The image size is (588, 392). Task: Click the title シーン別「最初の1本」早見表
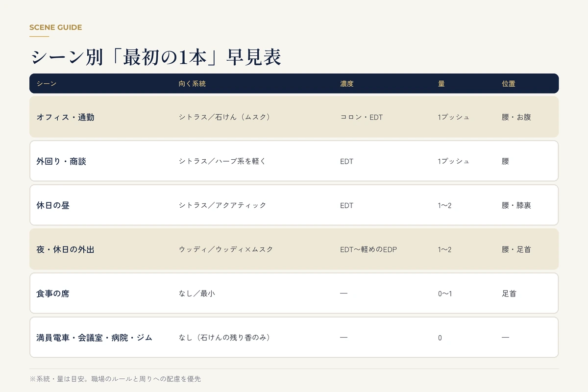[155, 57]
